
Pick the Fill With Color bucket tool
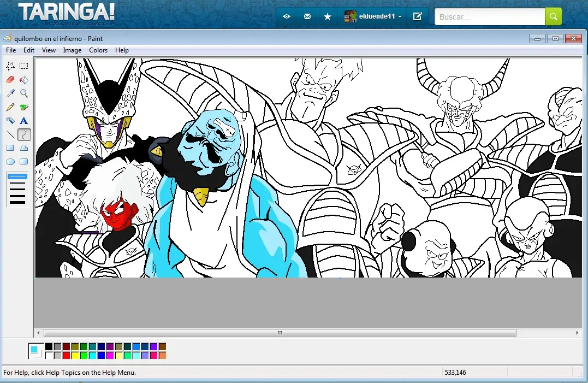24,80
